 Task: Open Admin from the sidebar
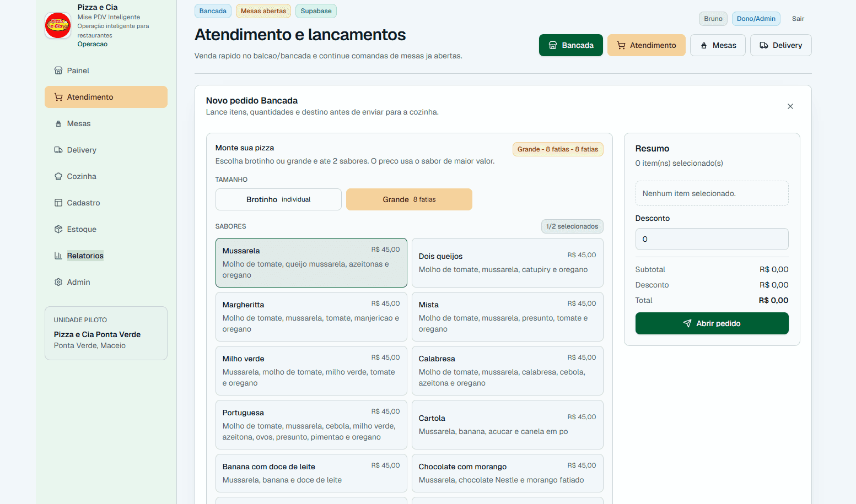coord(106,282)
